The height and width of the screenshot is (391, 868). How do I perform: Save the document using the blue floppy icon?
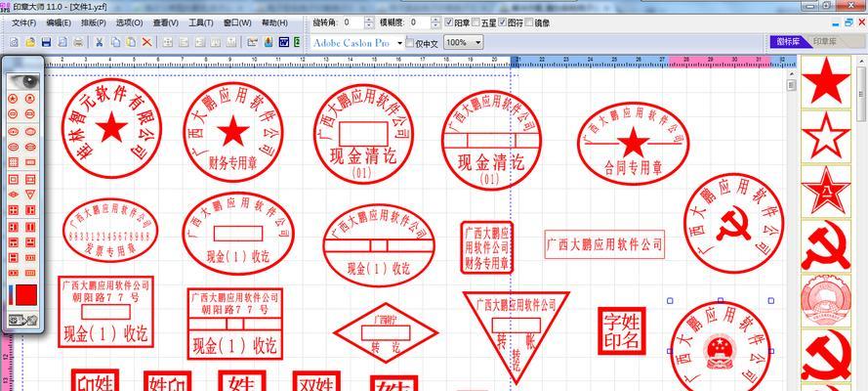[x=47, y=42]
